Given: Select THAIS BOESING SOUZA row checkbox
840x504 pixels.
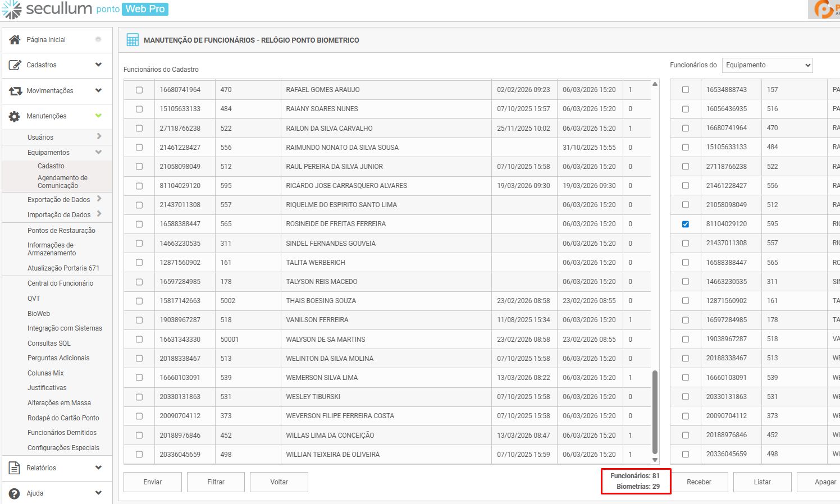Looking at the screenshot, I should tap(139, 301).
